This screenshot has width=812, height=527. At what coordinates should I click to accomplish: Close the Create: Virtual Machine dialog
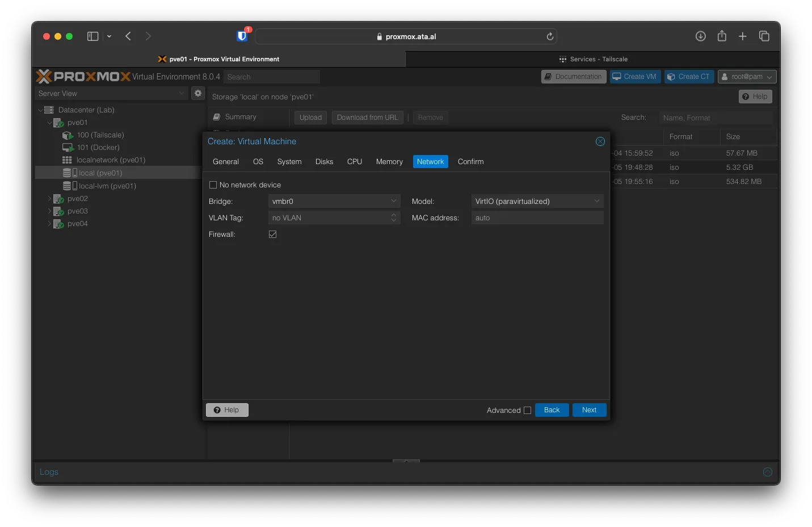[x=600, y=141]
